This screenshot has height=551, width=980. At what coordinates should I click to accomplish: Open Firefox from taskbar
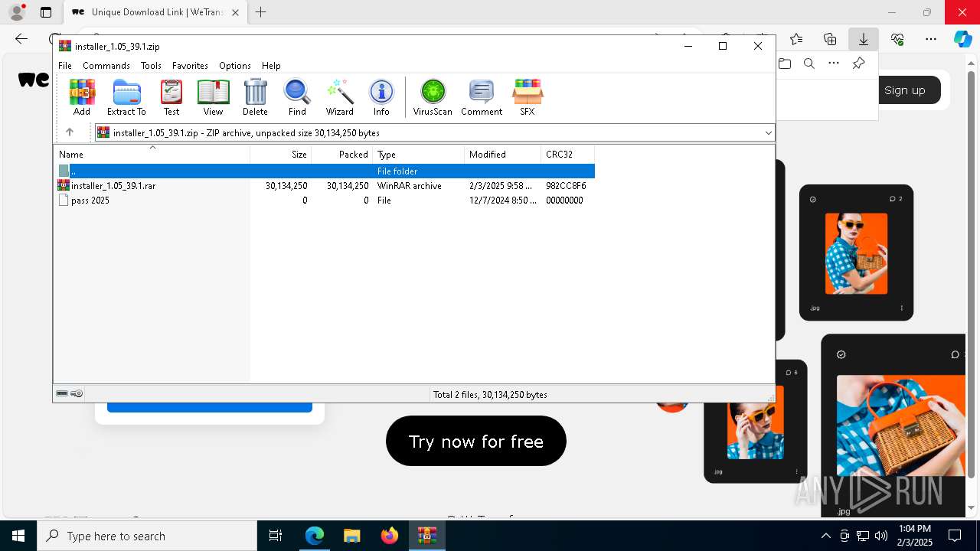pos(389,536)
